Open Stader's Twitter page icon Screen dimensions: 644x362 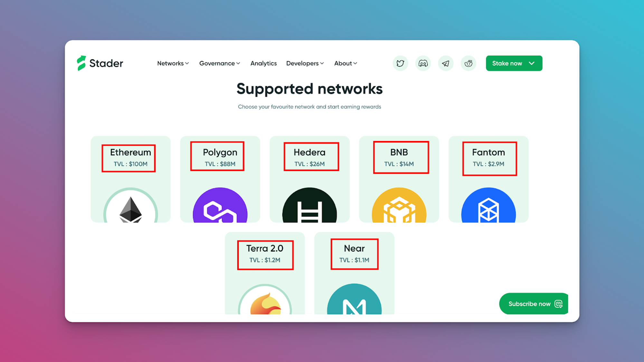click(x=400, y=63)
